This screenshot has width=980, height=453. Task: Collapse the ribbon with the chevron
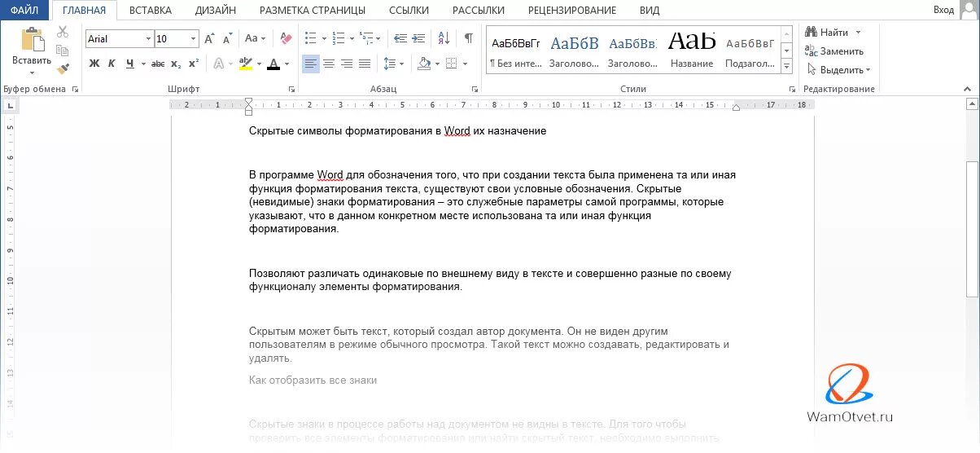click(x=969, y=88)
